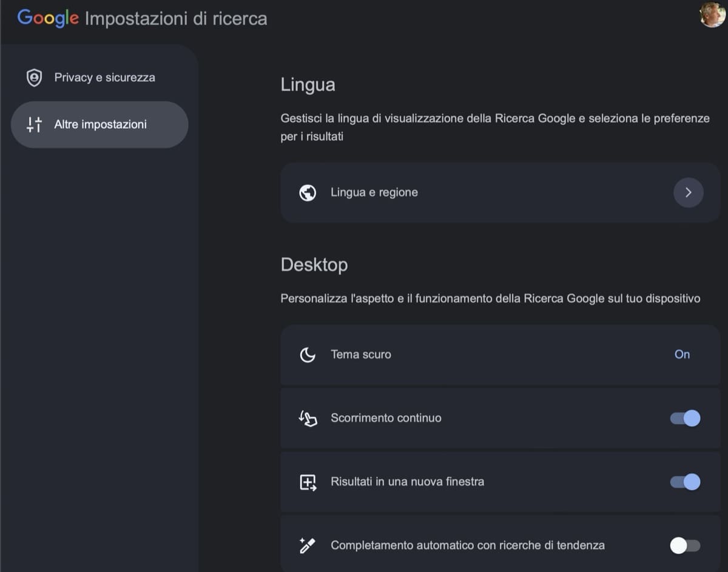Change the Tema scuro On setting

[x=682, y=354]
